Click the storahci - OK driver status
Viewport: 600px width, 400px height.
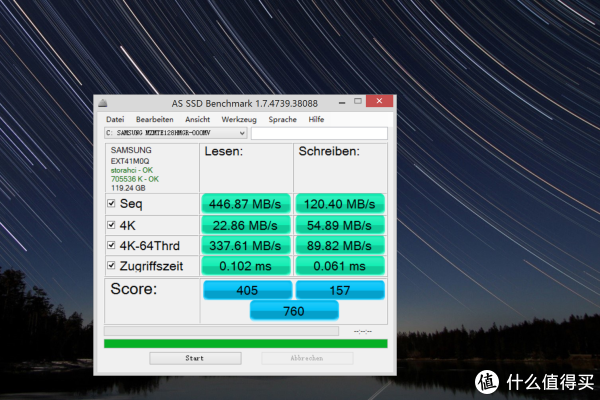[x=132, y=170]
